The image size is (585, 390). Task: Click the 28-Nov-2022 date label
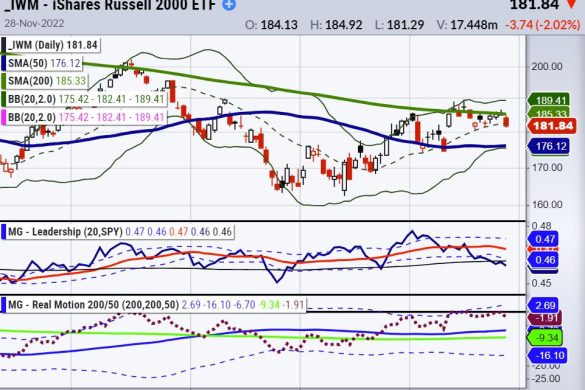click(x=34, y=23)
